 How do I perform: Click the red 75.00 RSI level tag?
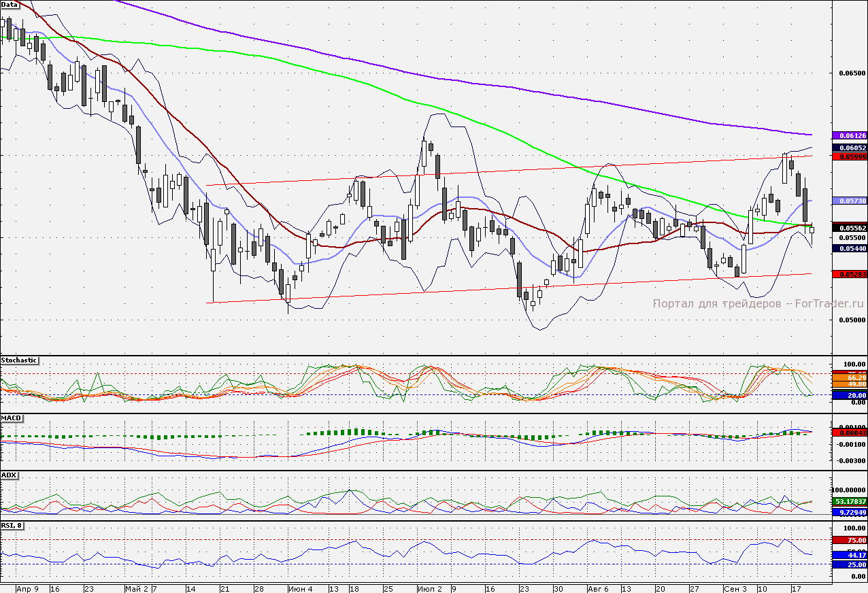click(850, 540)
